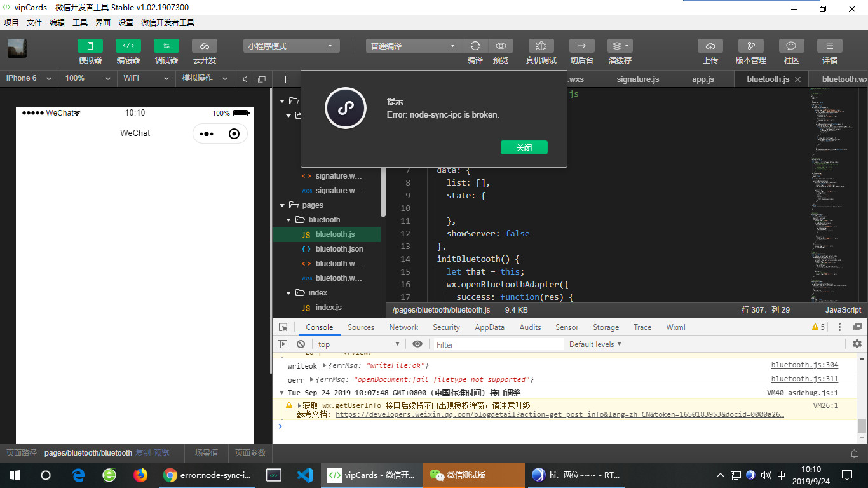This screenshot has height=488, width=868.
Task: Click the inspect element icon in devtools
Action: [283, 327]
